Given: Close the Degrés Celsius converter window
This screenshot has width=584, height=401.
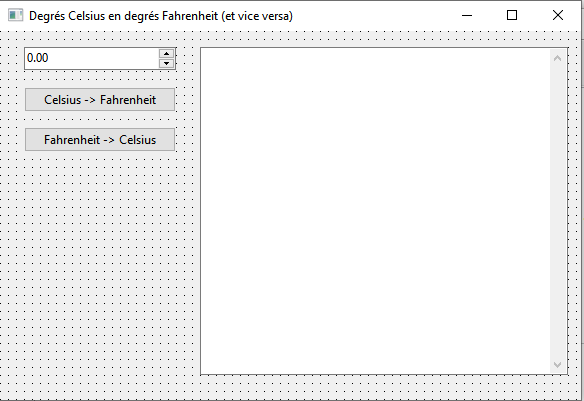Looking at the screenshot, I should tap(558, 15).
